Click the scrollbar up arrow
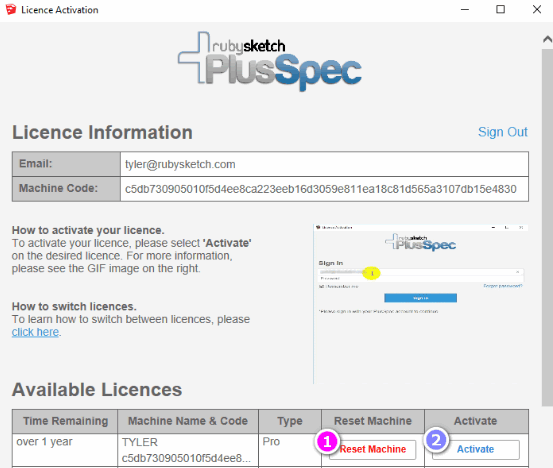Image resolution: width=553 pixels, height=468 pixels. (x=547, y=39)
